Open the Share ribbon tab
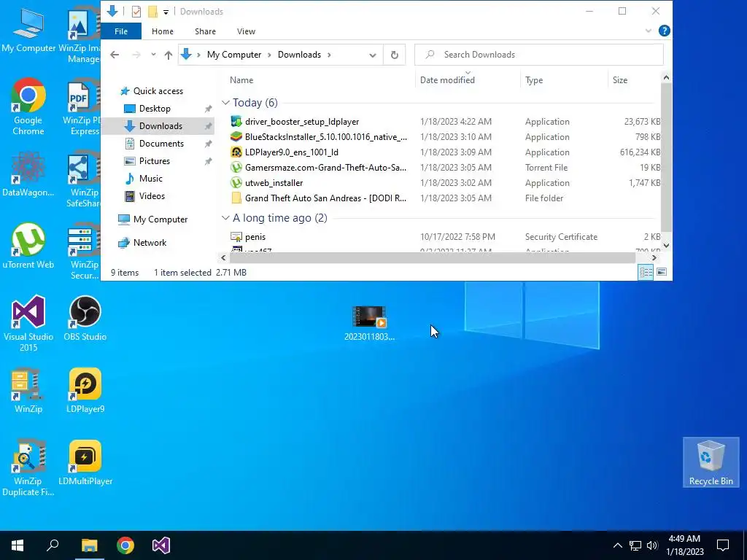747x560 pixels. point(205,31)
